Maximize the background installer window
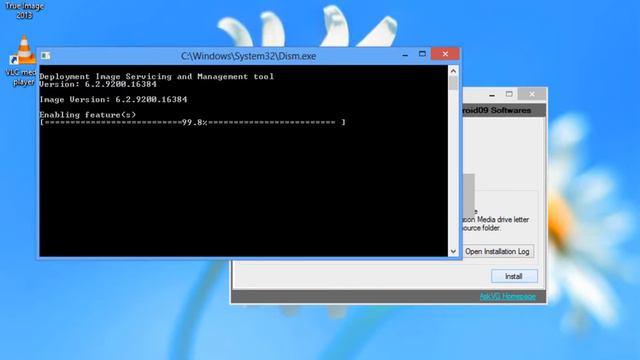Viewport: 640px width, 360px height. point(509,94)
